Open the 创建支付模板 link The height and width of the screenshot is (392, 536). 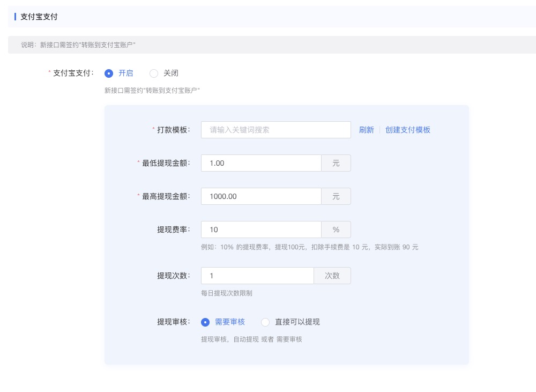tap(408, 130)
